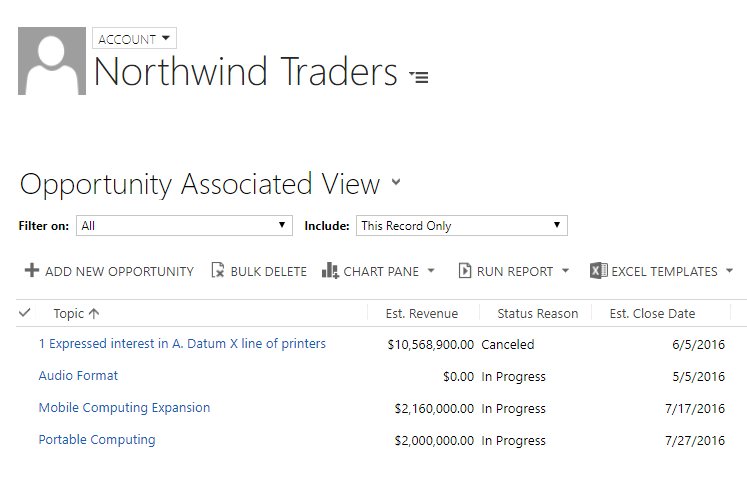Expand the Excel Templates dropdown arrow
Screen dimensions: 747x484
(x=729, y=271)
